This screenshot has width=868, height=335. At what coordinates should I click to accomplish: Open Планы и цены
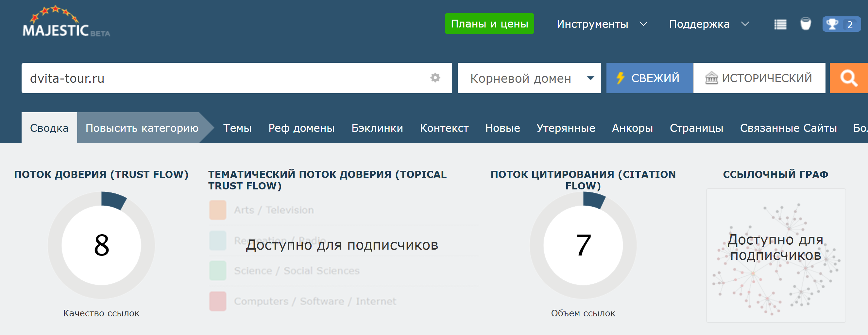click(489, 24)
